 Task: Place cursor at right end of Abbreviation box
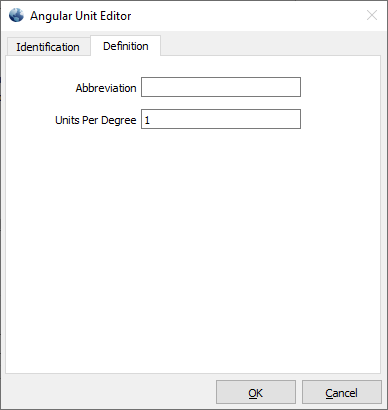(296, 87)
